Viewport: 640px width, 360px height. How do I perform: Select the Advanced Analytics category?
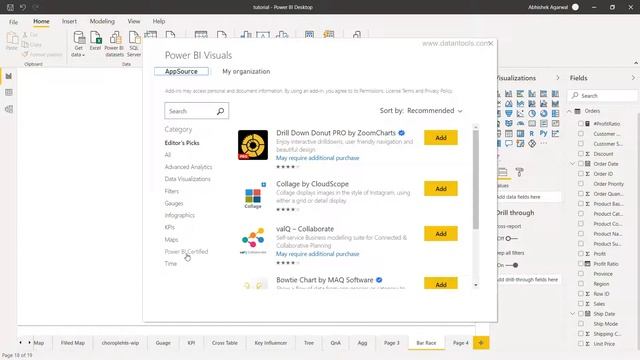coord(188,167)
